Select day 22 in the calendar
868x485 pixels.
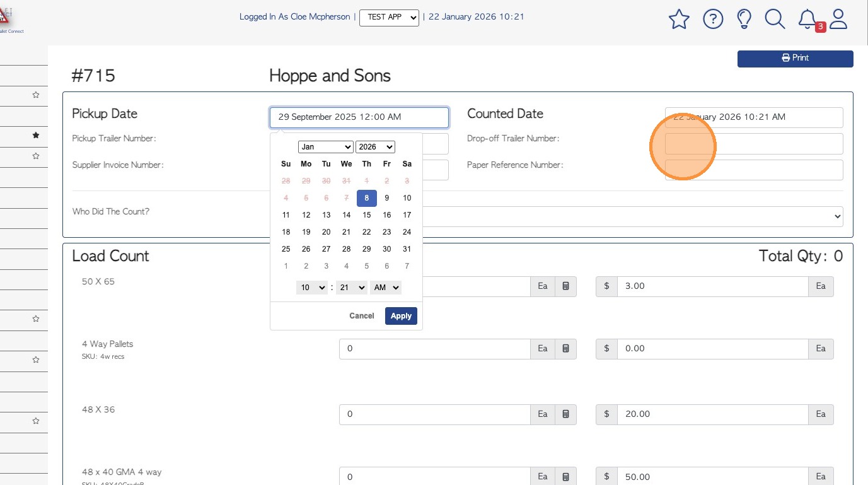[367, 232]
